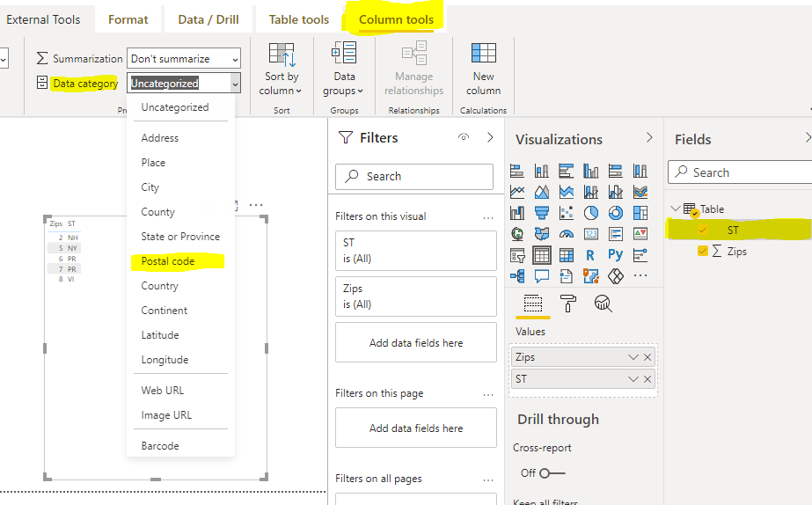Collapse the Filters pane

490,137
